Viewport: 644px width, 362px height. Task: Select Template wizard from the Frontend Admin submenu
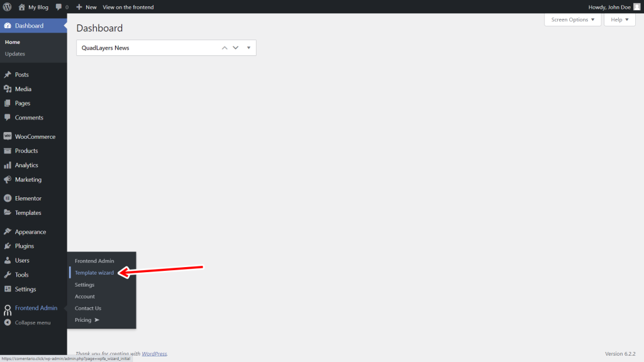(94, 272)
